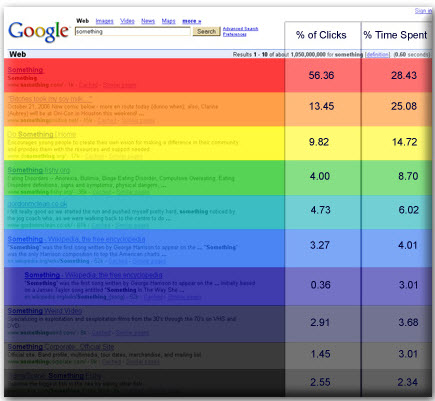Image resolution: width=435 pixels, height=401 pixels.
Task: Click the 'Web' heading in the results bar
Action: [18, 54]
